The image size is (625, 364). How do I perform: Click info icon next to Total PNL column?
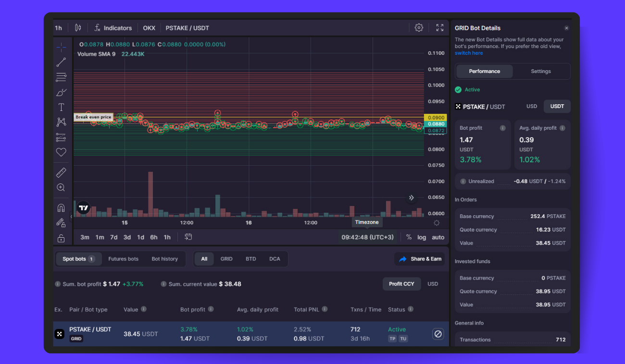click(325, 309)
